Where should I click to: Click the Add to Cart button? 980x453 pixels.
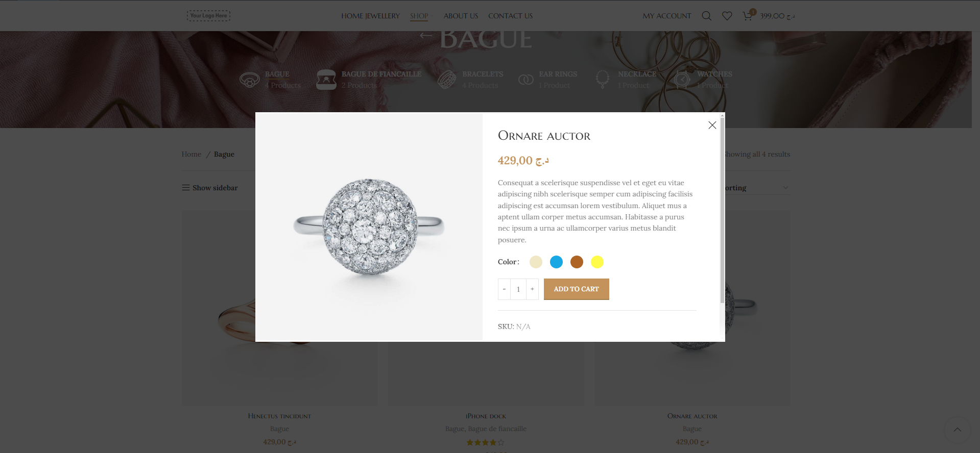[x=577, y=289]
